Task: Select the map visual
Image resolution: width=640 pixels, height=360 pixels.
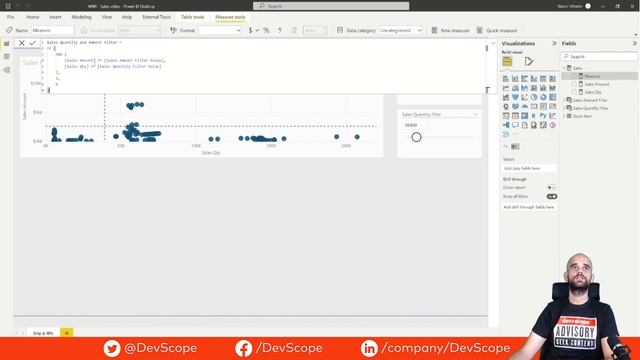Action: click(x=506, y=107)
